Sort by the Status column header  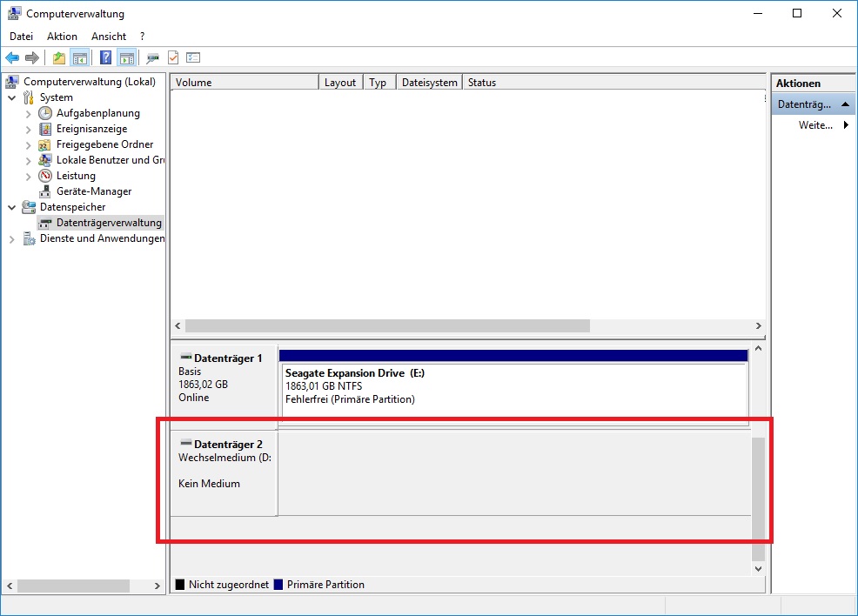(x=614, y=82)
